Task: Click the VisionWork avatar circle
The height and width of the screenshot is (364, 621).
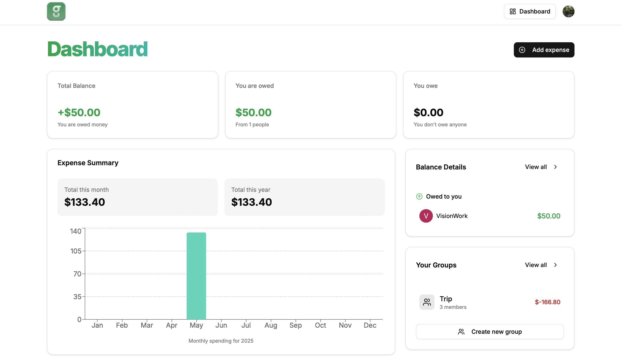Action: coord(426,216)
